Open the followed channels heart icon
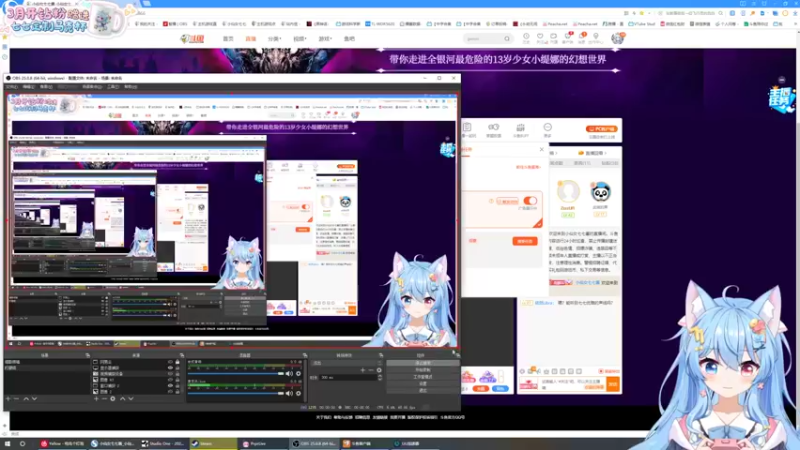800x450 pixels. click(x=540, y=36)
